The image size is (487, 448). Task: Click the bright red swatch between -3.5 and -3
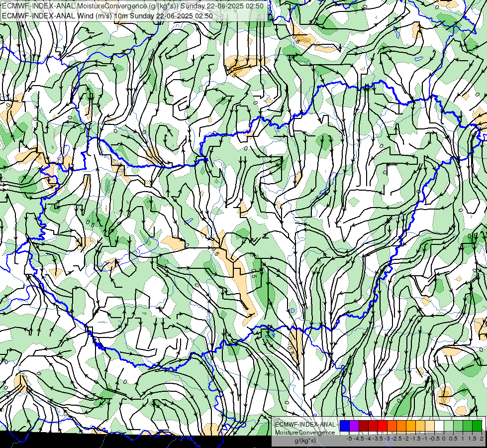point(383,426)
